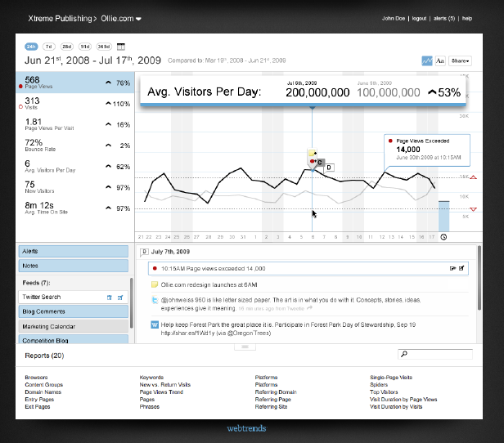Click the D marker on chart
Image resolution: width=504 pixels, height=443 pixels.
point(329,168)
